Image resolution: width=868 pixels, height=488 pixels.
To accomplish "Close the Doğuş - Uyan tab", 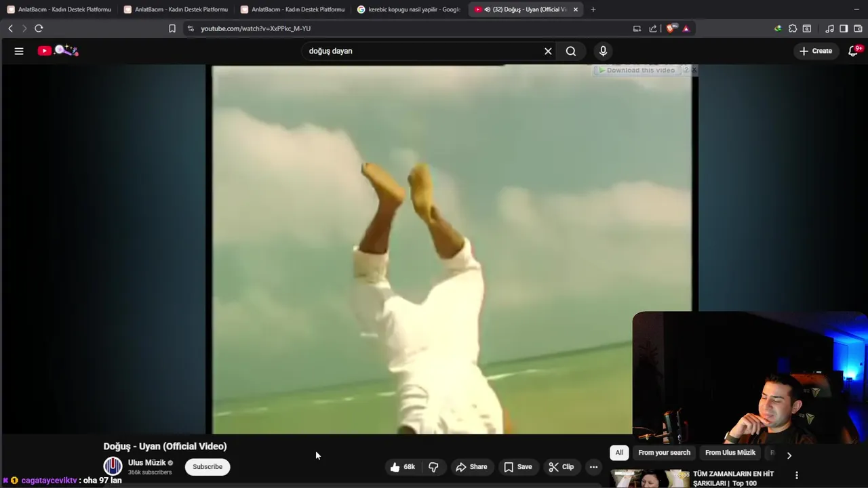I will point(576,9).
